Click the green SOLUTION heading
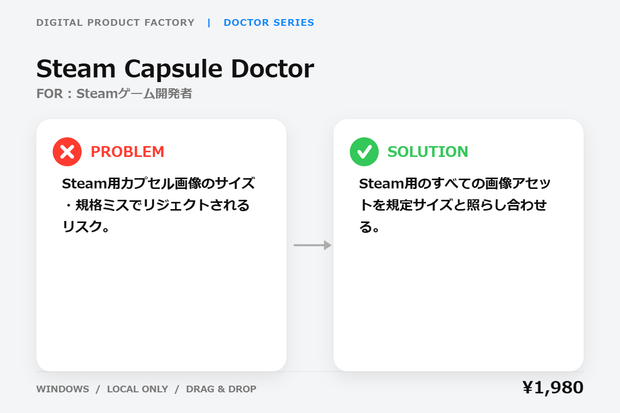 tap(428, 152)
